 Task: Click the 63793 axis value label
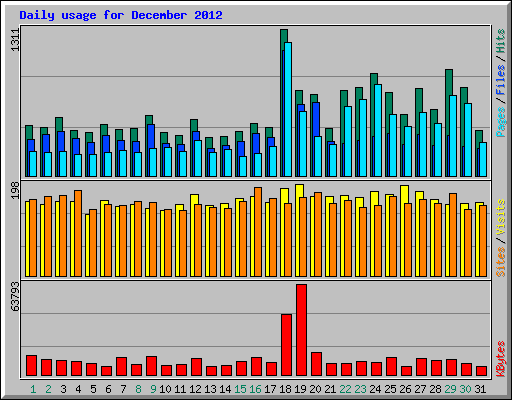(15, 297)
